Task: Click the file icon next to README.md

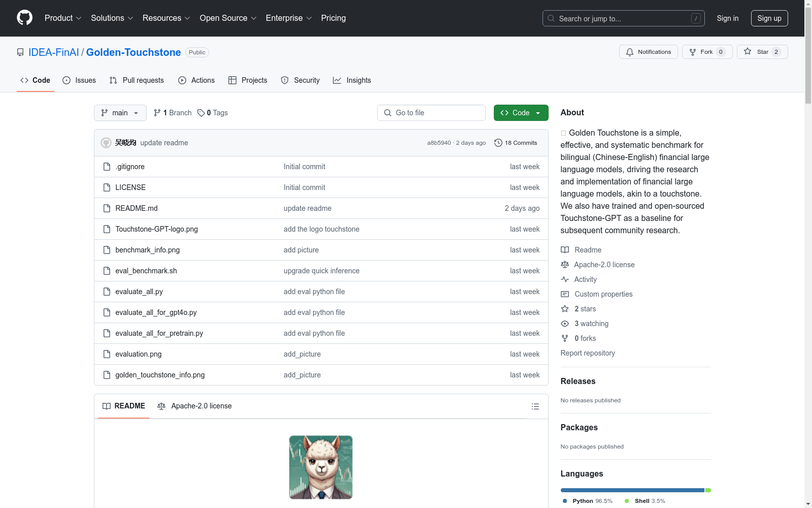Action: point(107,208)
